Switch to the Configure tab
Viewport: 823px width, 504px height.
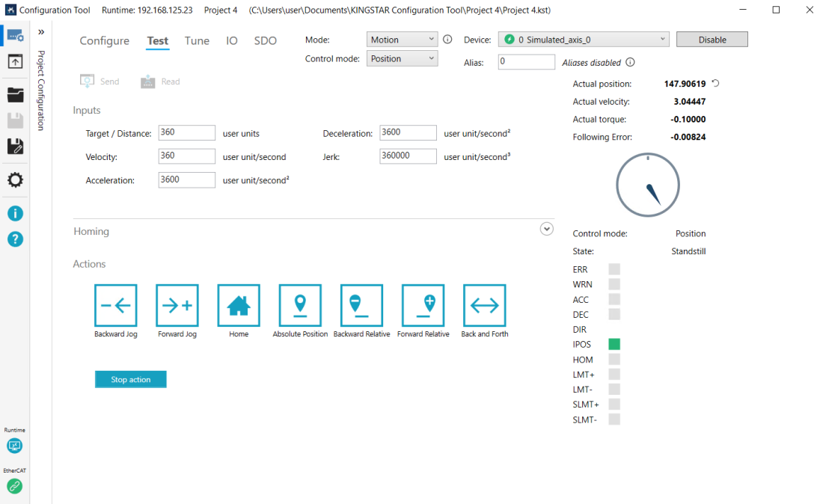pyautogui.click(x=105, y=41)
